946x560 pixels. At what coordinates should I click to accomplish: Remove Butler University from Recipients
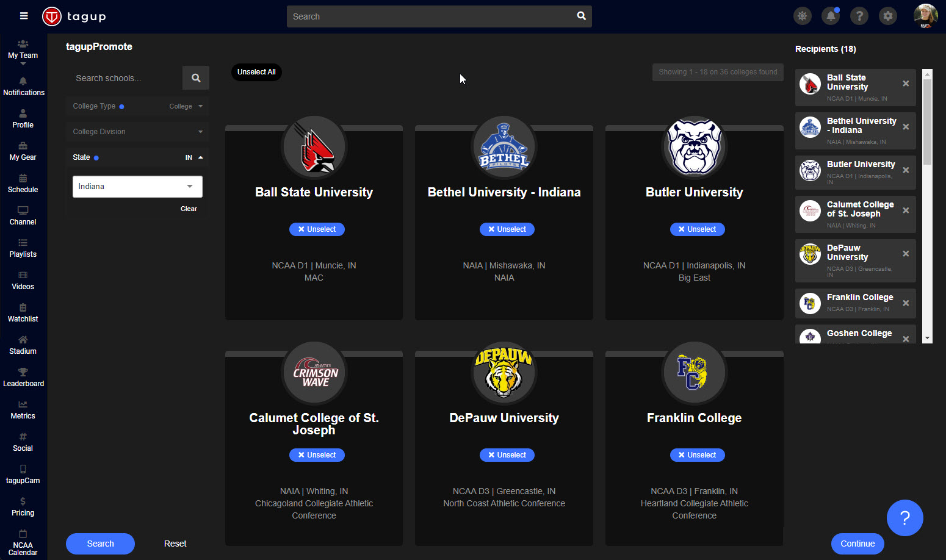click(906, 170)
